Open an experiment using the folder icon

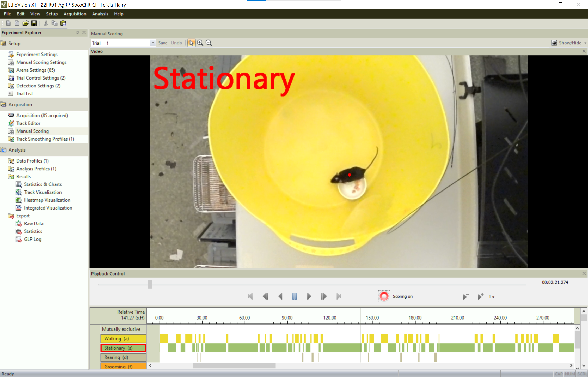[25, 23]
